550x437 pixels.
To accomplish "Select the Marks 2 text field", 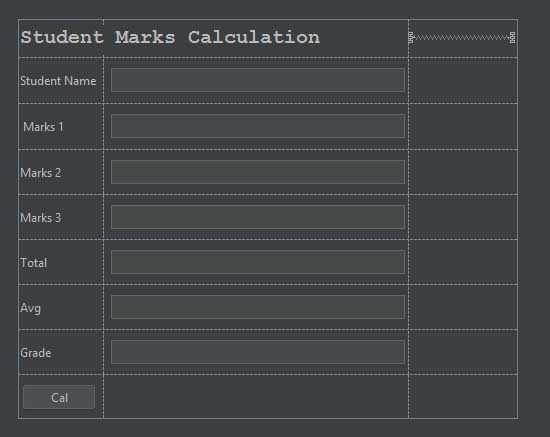I will click(258, 172).
